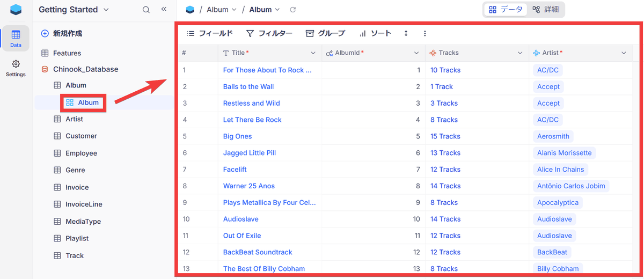This screenshot has width=644, height=279.
Task: Open Genre table in sidebar
Action: (75, 170)
